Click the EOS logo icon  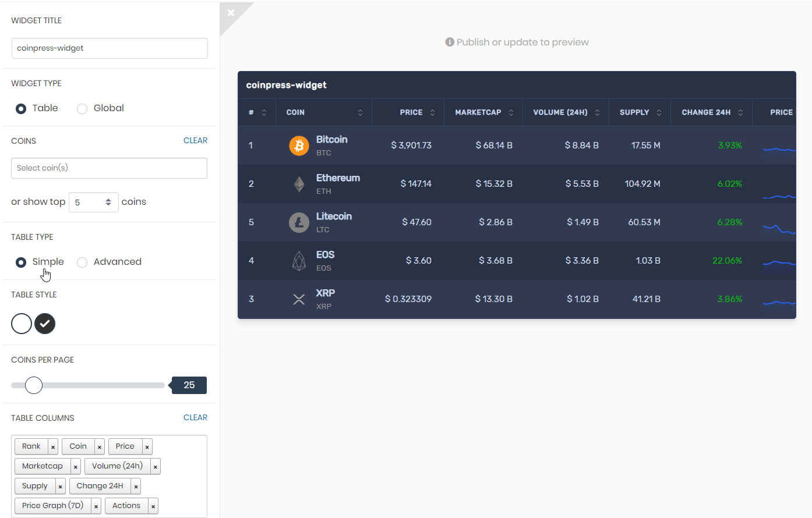(299, 261)
